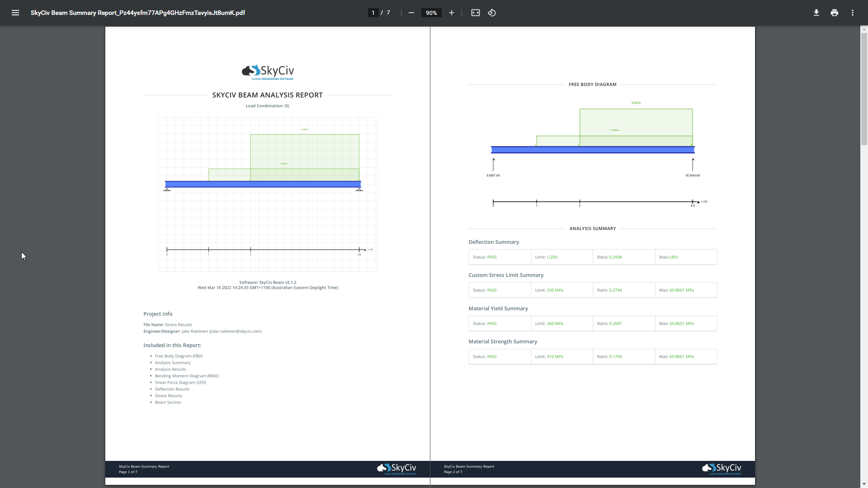This screenshot has width=868, height=488.
Task: Click the Deflection Summary PASS status cell
Action: pyautogui.click(x=491, y=257)
